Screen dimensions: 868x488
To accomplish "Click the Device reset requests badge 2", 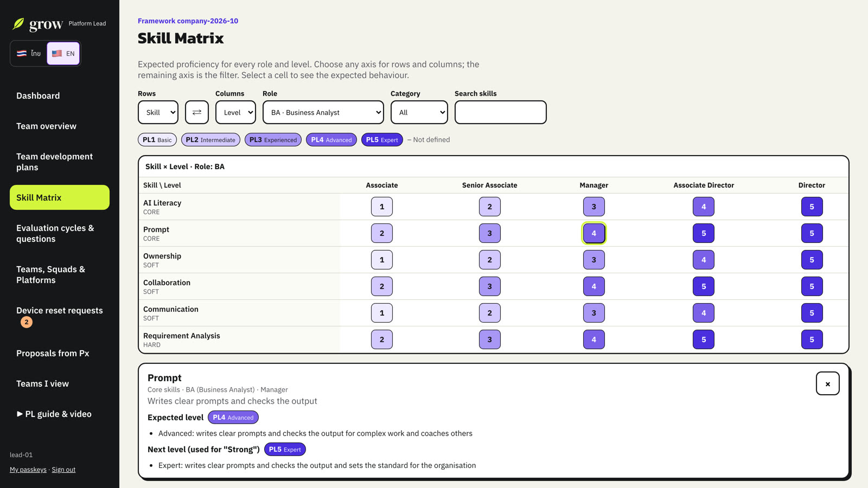I will point(27,322).
